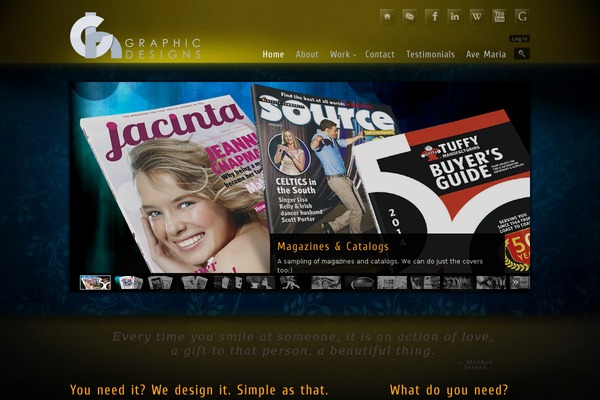Open the WordPress W icon
This screenshot has height=400, width=600.
point(477,16)
